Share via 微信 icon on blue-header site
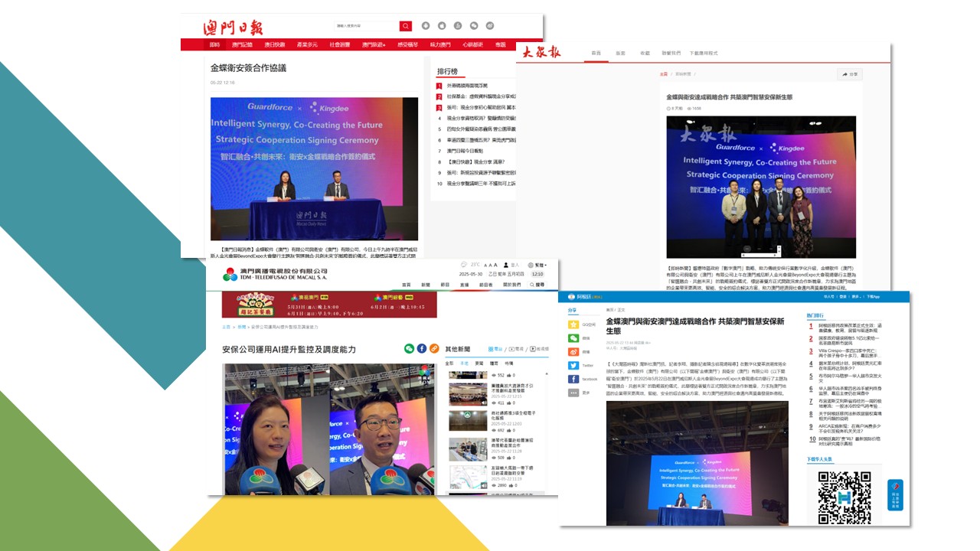Image resolution: width=980 pixels, height=551 pixels. click(x=573, y=337)
